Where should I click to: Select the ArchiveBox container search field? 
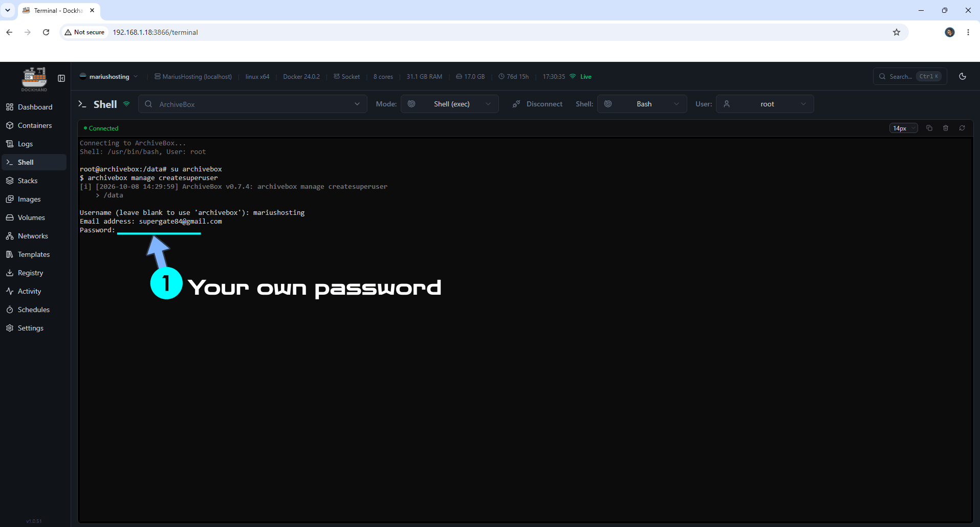tap(253, 104)
